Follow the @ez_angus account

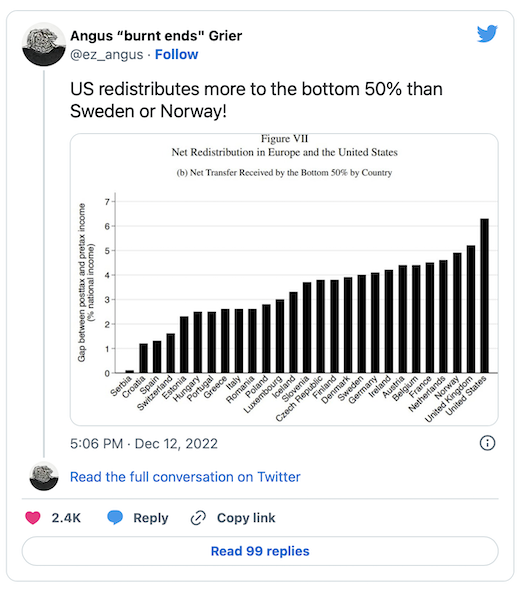tap(177, 54)
